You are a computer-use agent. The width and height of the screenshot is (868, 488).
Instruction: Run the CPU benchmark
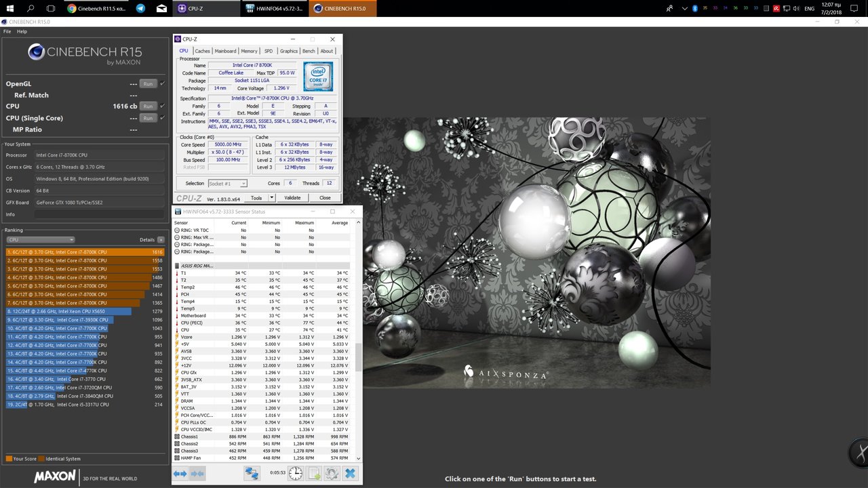point(148,106)
